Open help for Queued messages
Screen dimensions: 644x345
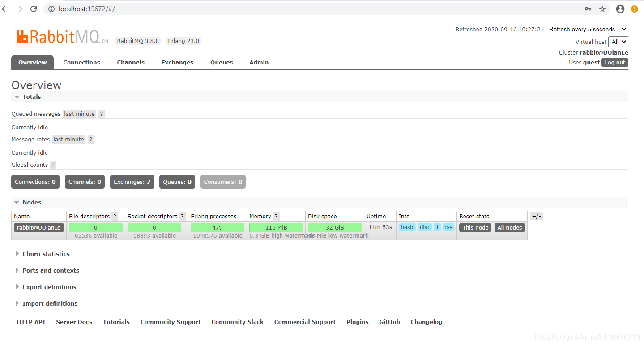(x=102, y=114)
